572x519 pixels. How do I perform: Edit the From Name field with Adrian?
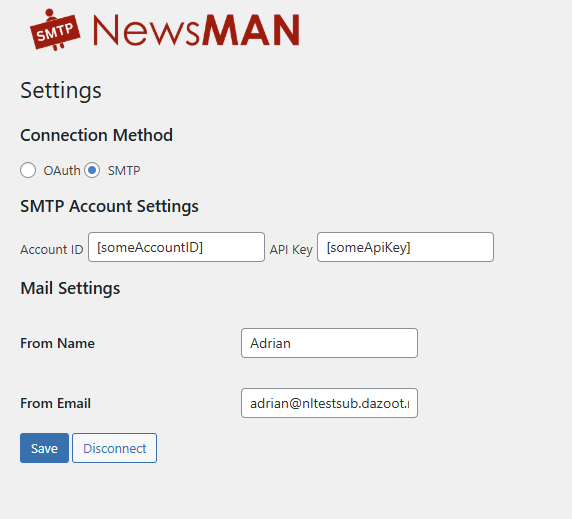pyautogui.click(x=329, y=343)
